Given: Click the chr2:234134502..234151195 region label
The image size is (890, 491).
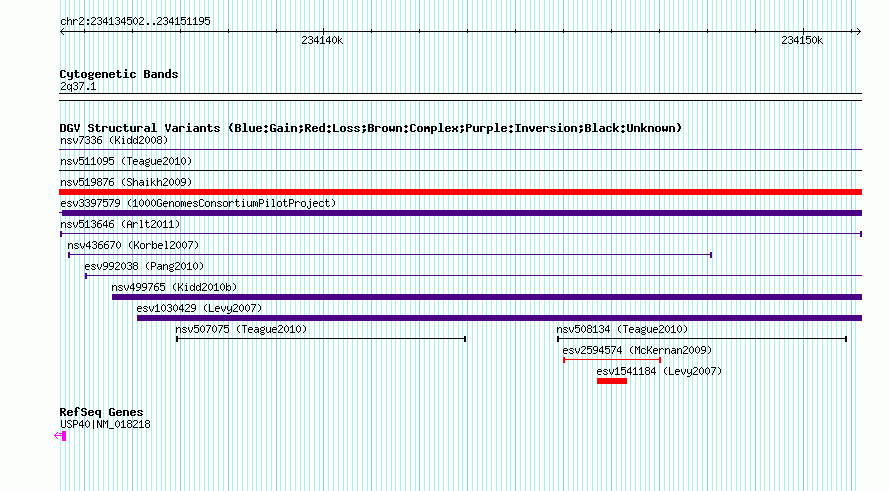Looking at the screenshot, I should 135,21.
